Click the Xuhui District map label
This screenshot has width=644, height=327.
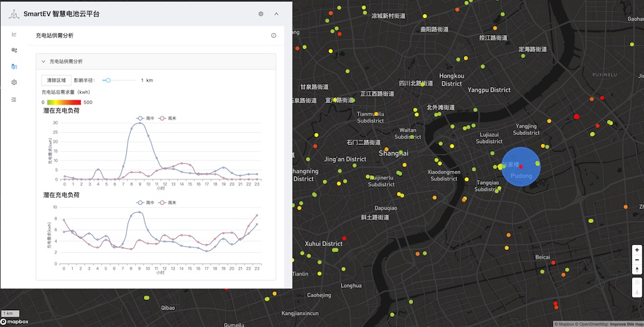pos(323,243)
